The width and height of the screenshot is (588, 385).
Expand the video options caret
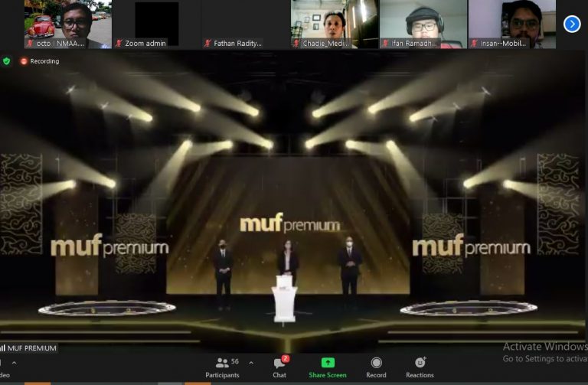[14, 363]
